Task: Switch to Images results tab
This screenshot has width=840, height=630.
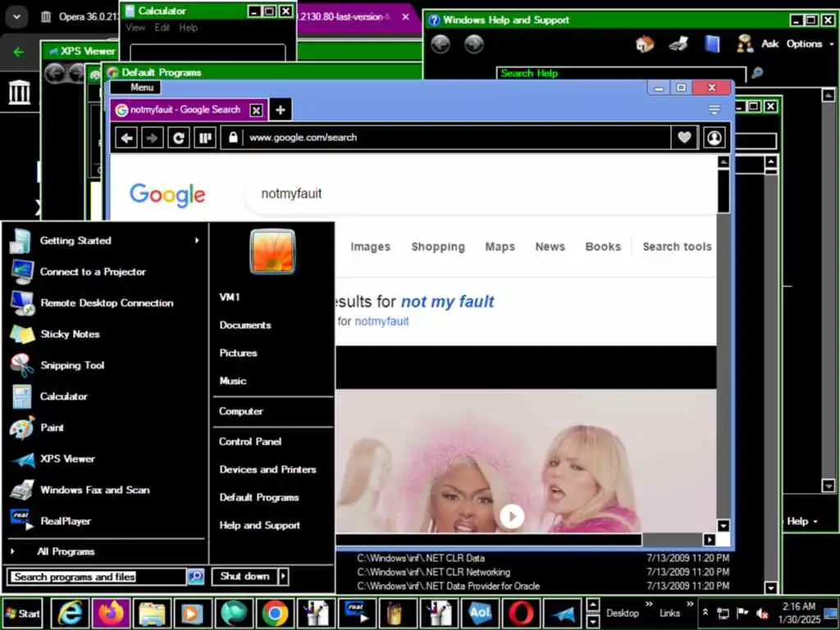Action: coord(370,247)
